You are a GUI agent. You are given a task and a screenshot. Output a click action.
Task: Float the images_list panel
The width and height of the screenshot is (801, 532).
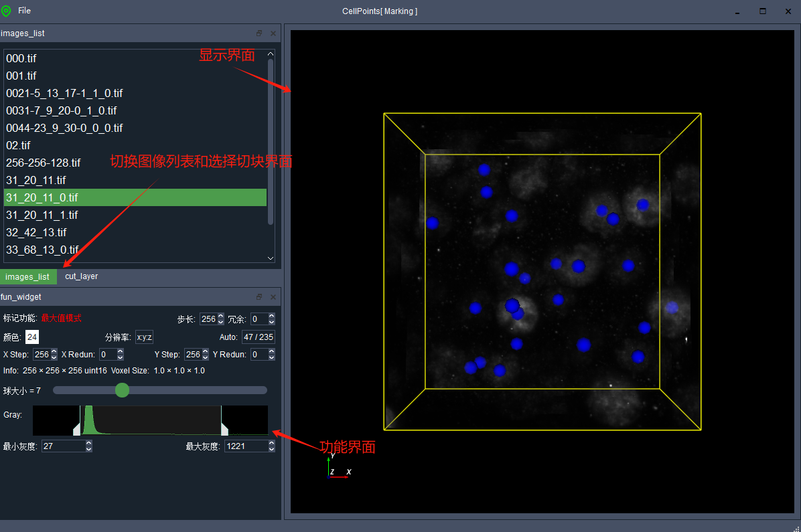point(259,33)
